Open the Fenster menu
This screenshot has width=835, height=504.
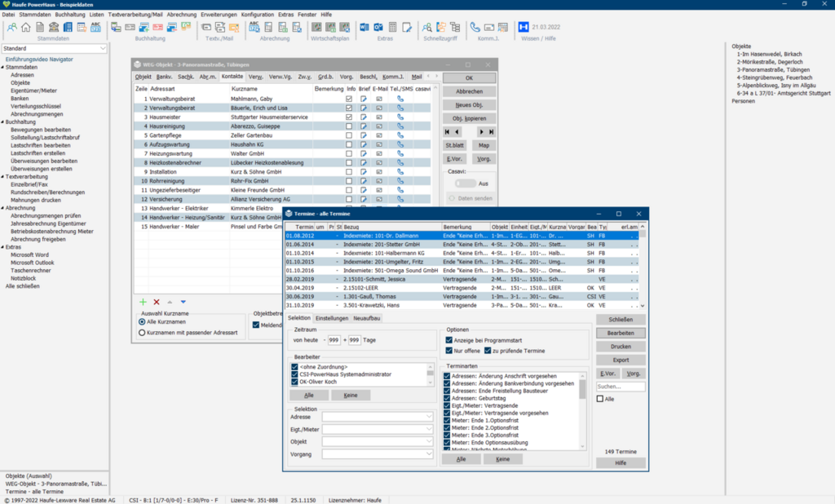307,15
